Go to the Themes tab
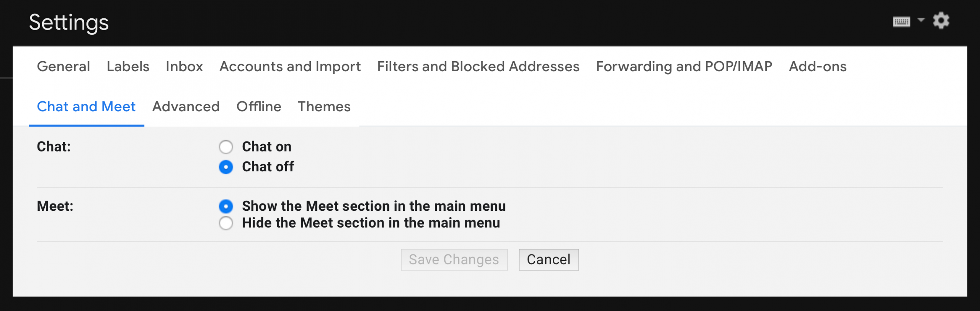Image resolution: width=980 pixels, height=311 pixels. [x=324, y=107]
